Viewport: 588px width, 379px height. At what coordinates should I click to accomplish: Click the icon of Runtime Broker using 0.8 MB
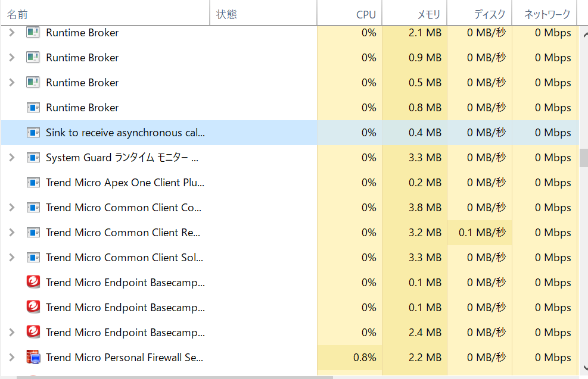click(33, 108)
